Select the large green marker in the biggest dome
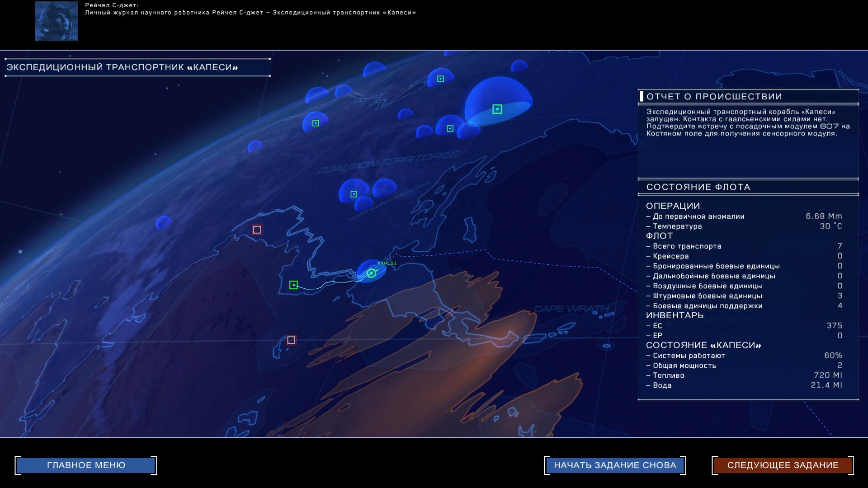 [x=497, y=109]
